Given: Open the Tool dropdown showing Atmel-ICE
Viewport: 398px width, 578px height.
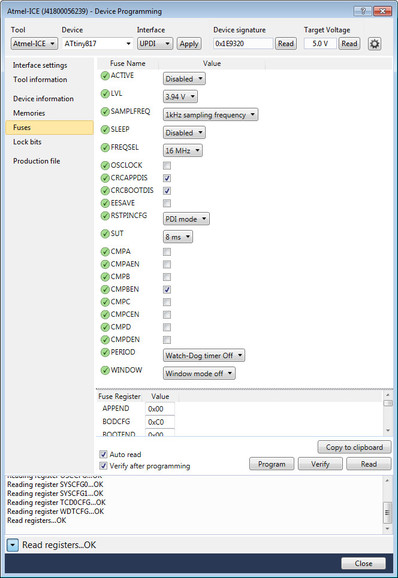Looking at the screenshot, I should (34, 43).
